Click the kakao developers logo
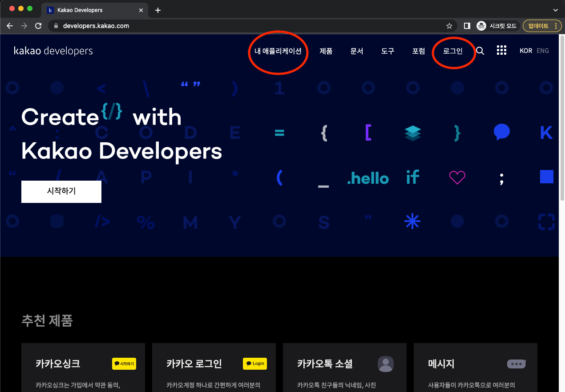Image resolution: width=565 pixels, height=392 pixels. coord(53,51)
